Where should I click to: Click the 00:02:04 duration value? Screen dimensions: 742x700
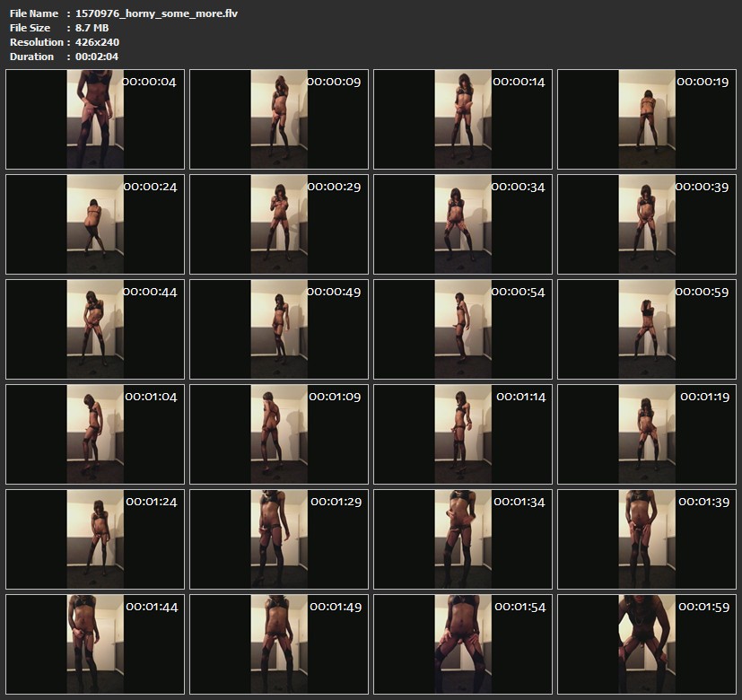pyautogui.click(x=97, y=57)
